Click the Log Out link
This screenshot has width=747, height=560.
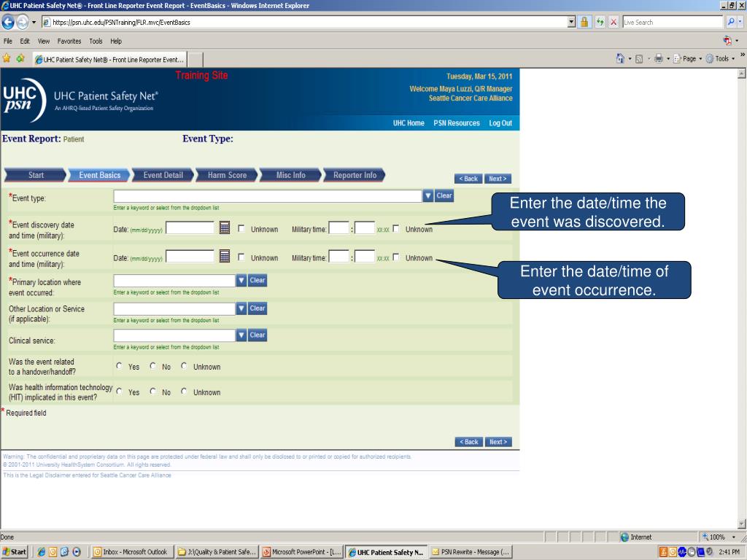(x=500, y=122)
